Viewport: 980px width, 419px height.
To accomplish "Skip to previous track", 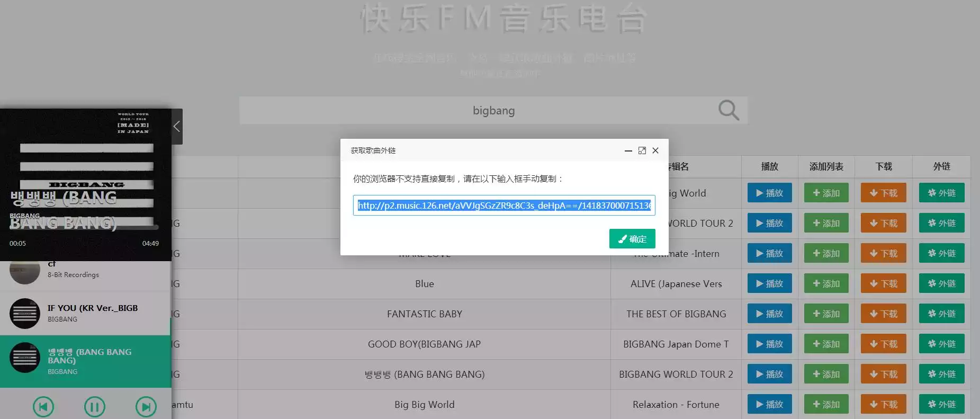I will [x=43, y=407].
